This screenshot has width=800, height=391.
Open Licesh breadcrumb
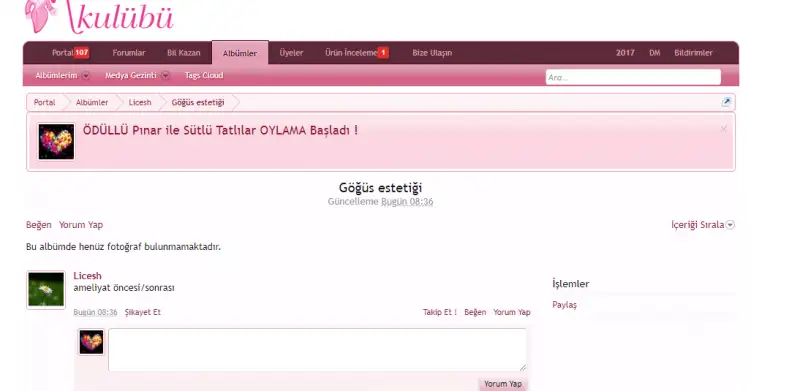[x=140, y=102]
